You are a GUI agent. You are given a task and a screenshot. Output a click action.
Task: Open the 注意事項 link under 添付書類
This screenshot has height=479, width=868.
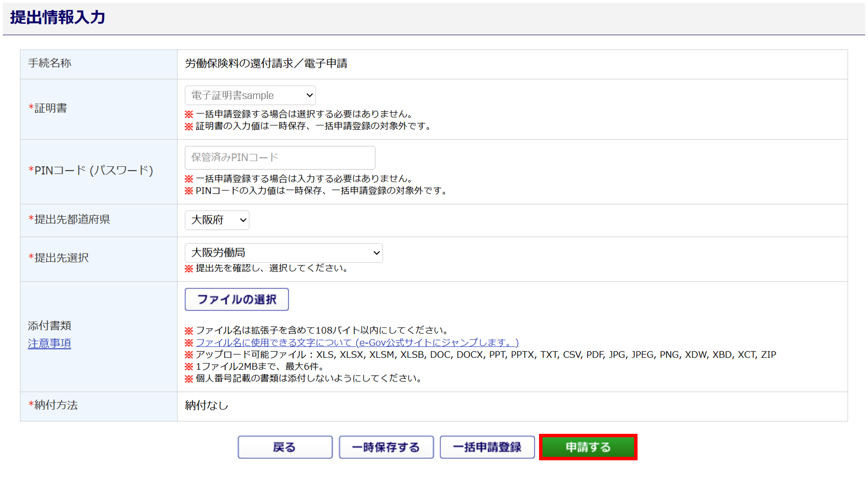[x=49, y=344]
